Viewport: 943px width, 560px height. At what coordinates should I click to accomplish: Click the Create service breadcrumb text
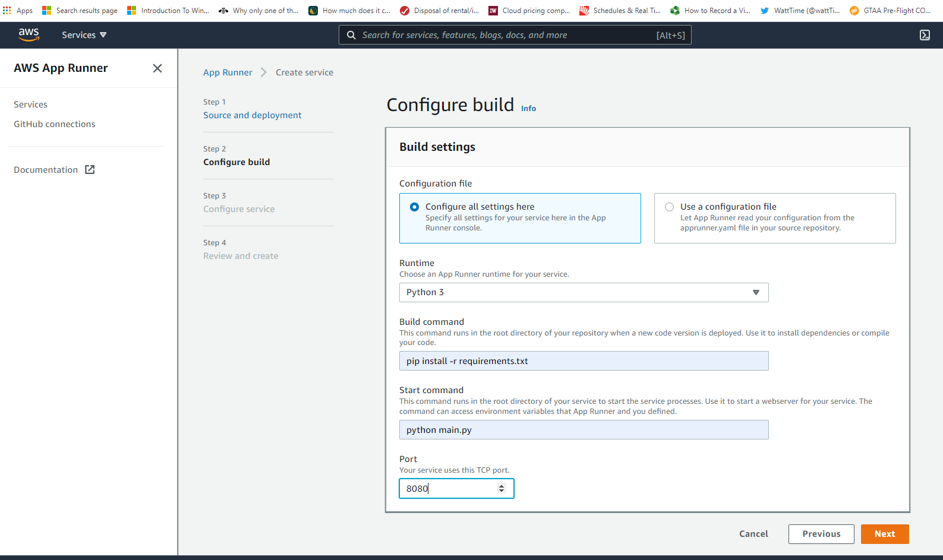point(304,72)
